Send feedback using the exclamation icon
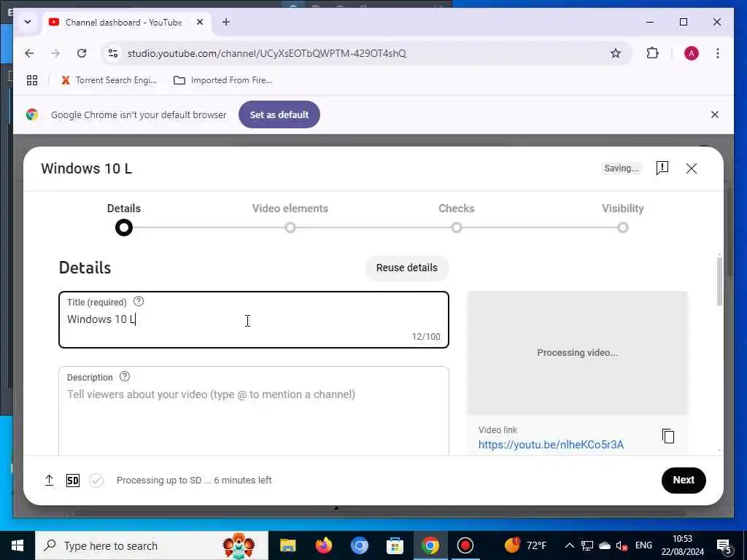 click(x=662, y=168)
